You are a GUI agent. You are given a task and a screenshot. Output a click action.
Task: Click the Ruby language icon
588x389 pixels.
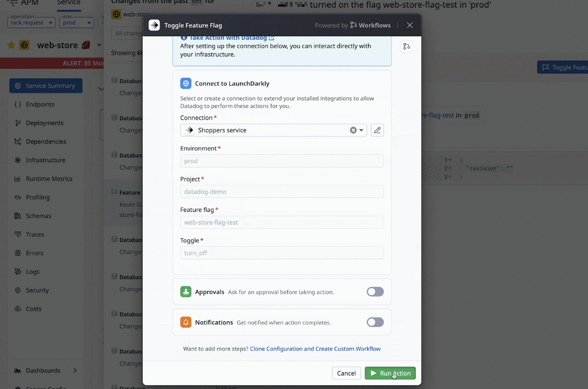86,45
